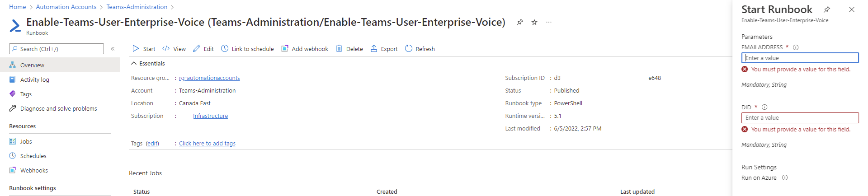Close the Start Runbook panel
This screenshot has height=196, width=868.
tap(852, 9)
